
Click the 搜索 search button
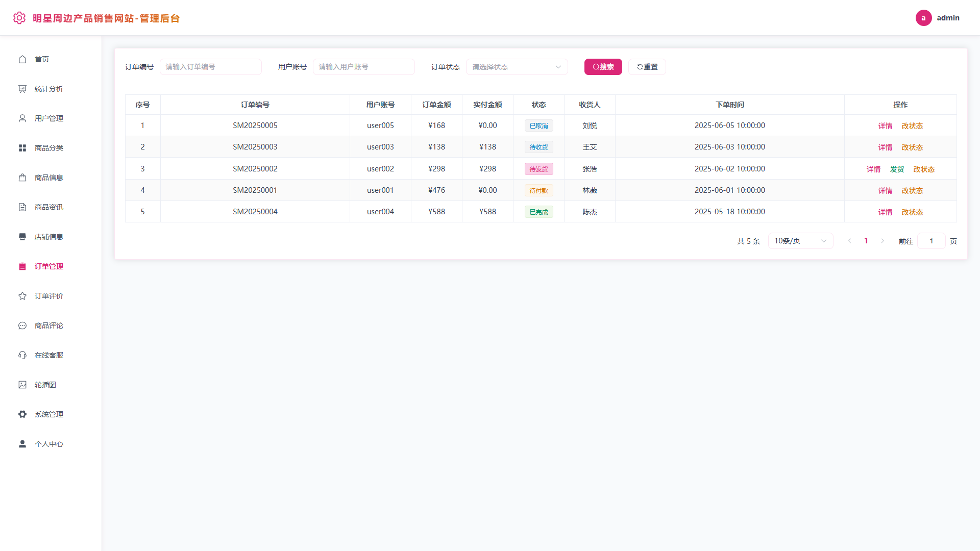(603, 67)
